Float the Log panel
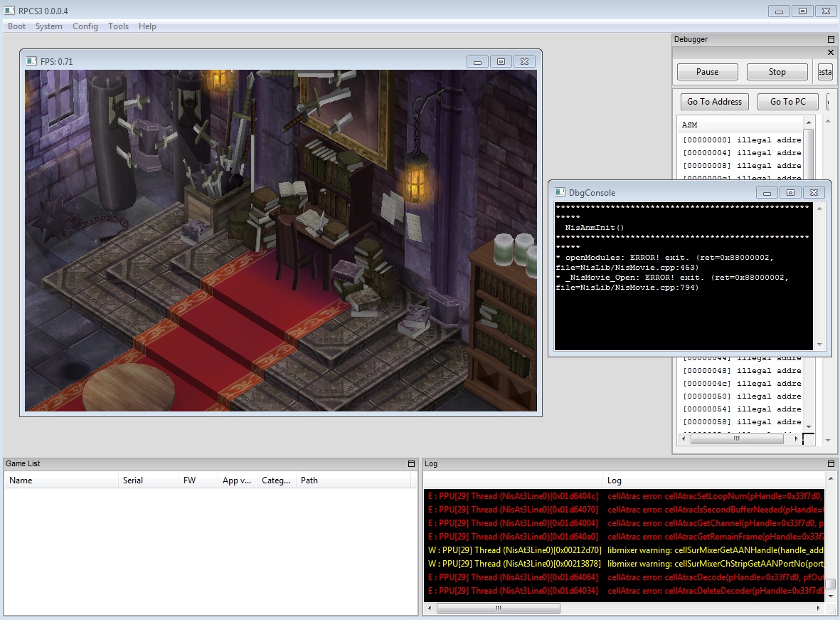This screenshot has width=840, height=620. click(x=830, y=464)
